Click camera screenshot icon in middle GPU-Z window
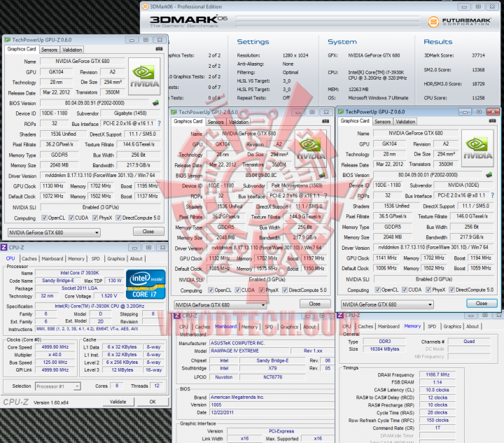 pyautogui.click(x=325, y=121)
